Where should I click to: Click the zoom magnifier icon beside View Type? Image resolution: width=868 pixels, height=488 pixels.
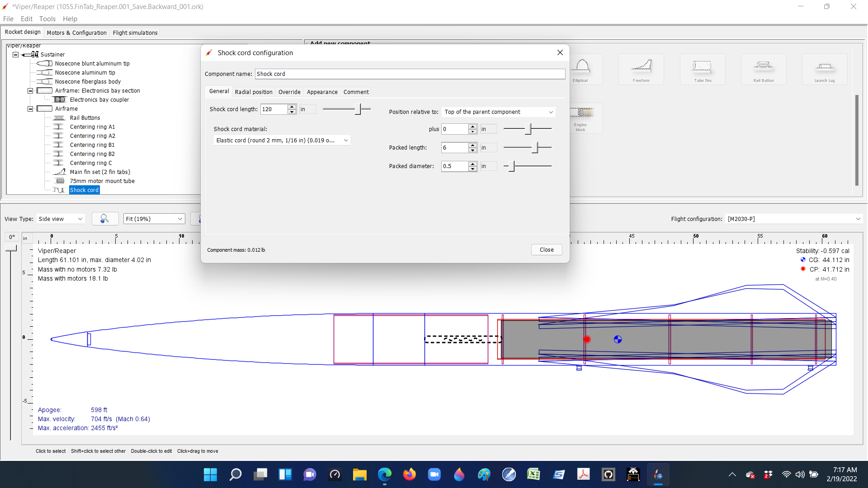(105, 219)
